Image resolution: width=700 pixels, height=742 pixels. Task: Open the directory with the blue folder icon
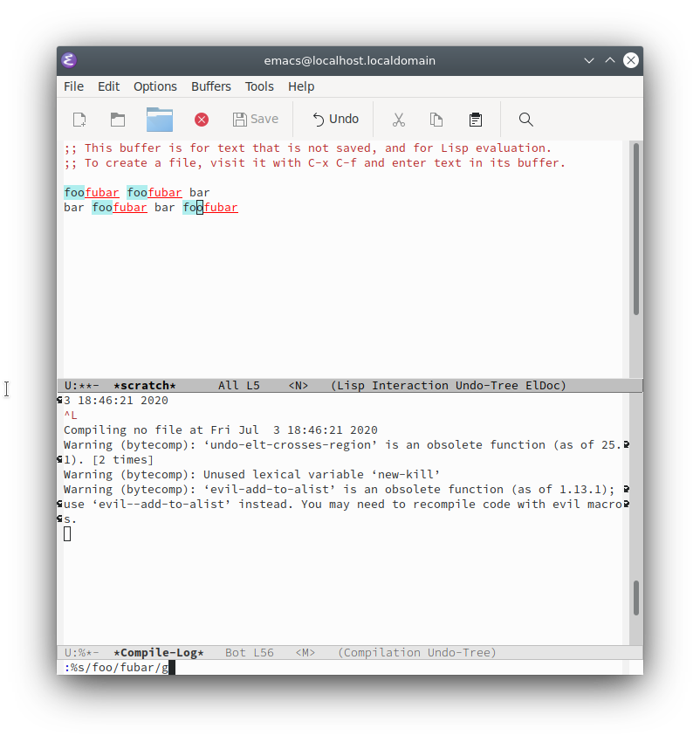coord(160,120)
